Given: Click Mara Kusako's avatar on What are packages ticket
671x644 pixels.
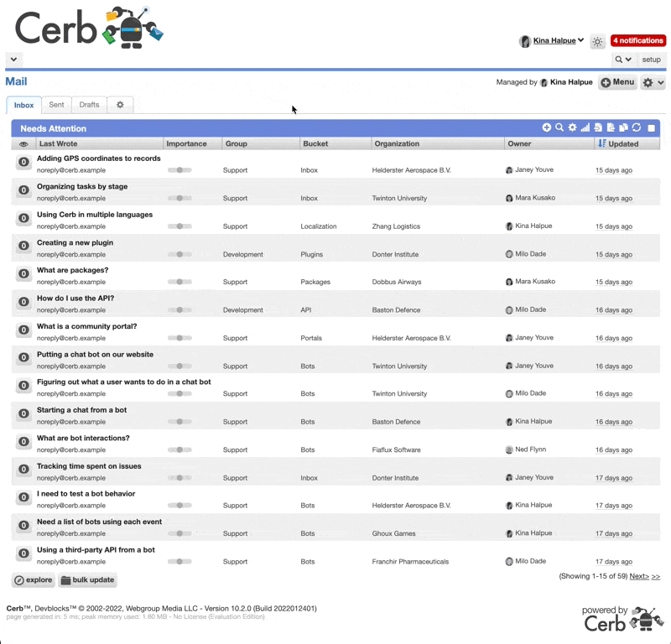Looking at the screenshot, I should 509,282.
